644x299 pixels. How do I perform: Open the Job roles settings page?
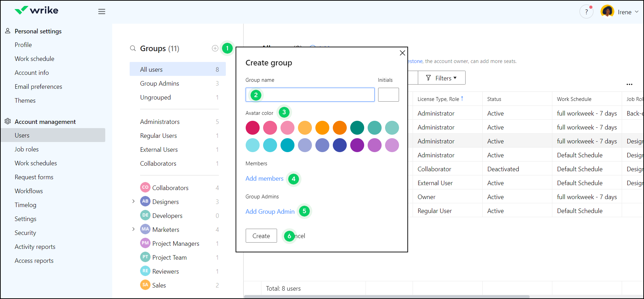[26, 149]
